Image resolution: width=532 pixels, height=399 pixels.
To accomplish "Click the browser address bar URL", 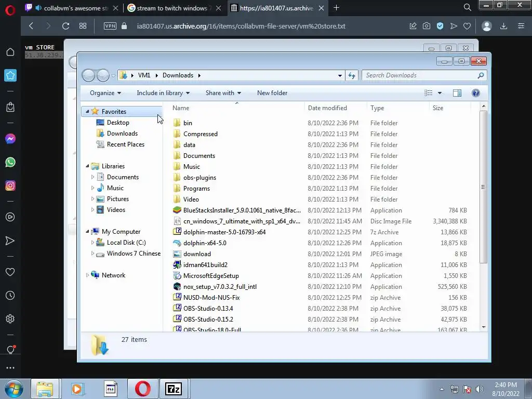I will click(x=241, y=26).
